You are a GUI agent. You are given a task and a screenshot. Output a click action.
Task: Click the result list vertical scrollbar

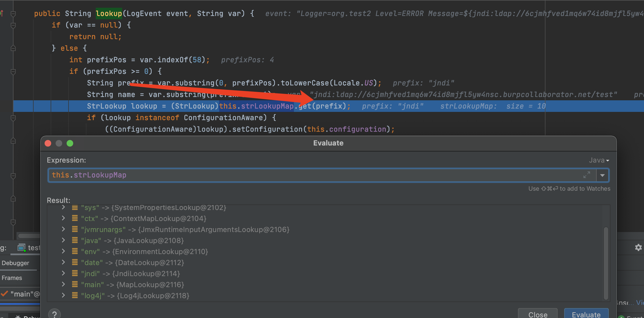pyautogui.click(x=606, y=263)
